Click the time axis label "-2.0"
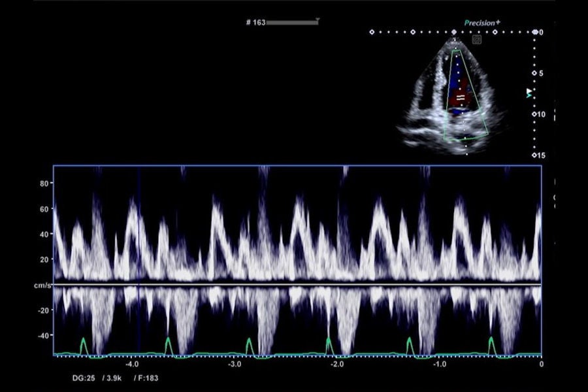Viewport: 588px width, 392px height. (x=336, y=365)
